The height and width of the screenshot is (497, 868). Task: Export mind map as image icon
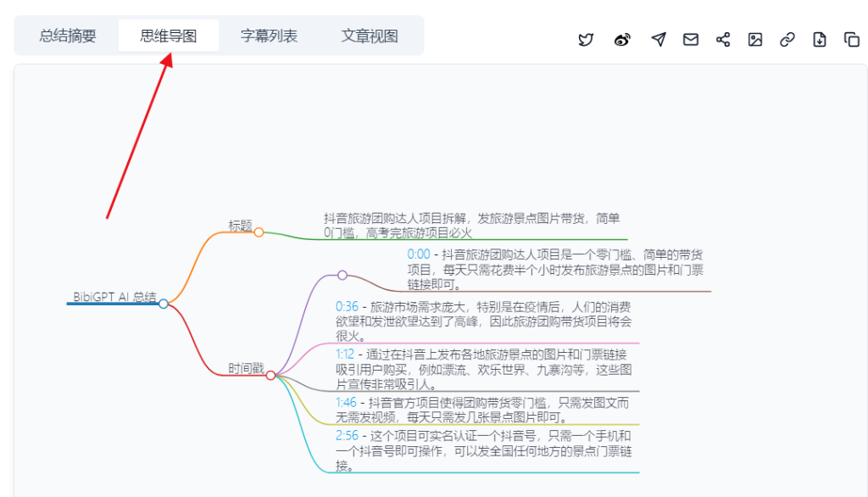click(x=755, y=40)
